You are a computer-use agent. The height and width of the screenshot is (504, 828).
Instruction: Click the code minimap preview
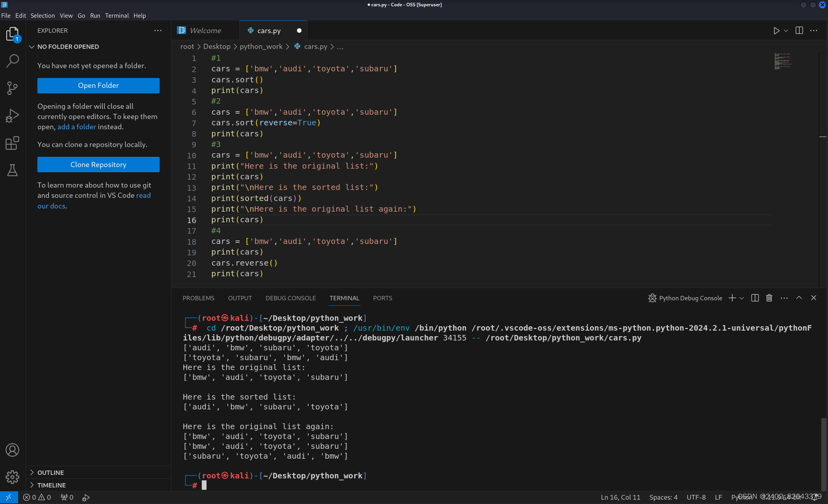click(783, 61)
